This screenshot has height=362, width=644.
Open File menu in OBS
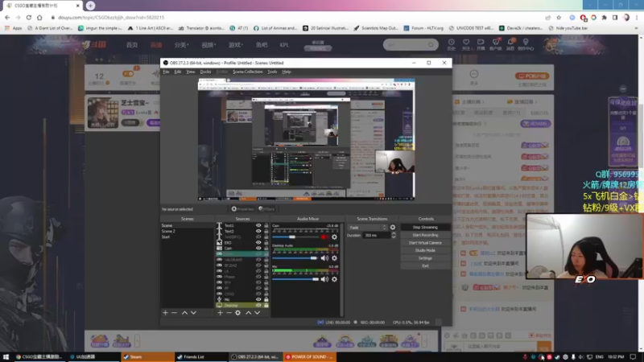[166, 72]
